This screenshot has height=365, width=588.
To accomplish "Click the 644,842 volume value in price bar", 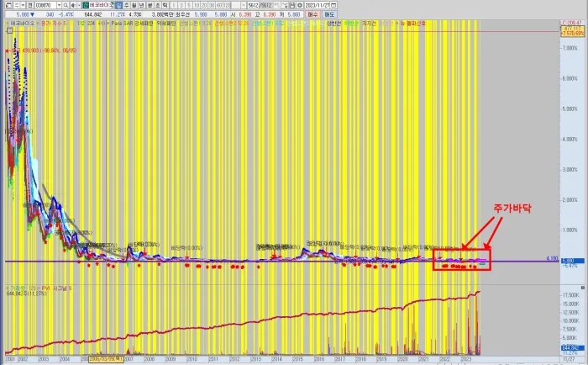I will click(x=93, y=14).
